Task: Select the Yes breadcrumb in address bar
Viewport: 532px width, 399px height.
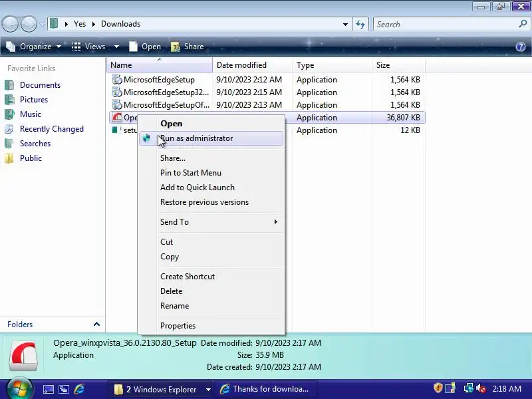Action: tap(80, 24)
